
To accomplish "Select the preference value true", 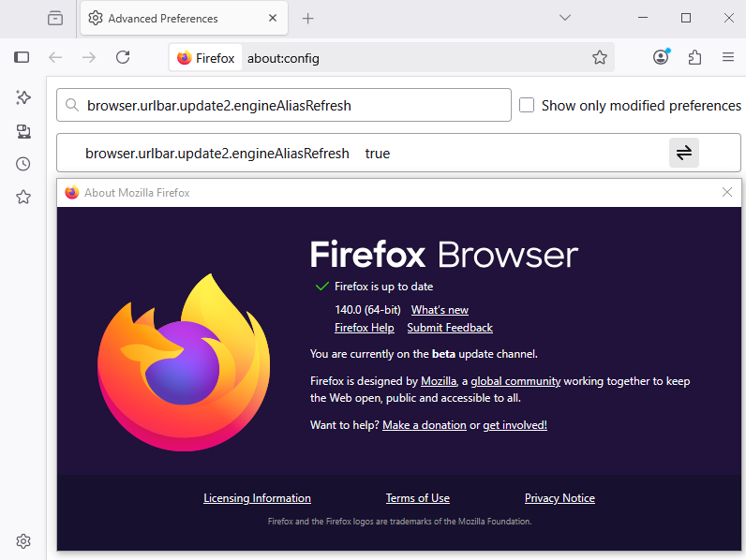I will coord(378,154).
